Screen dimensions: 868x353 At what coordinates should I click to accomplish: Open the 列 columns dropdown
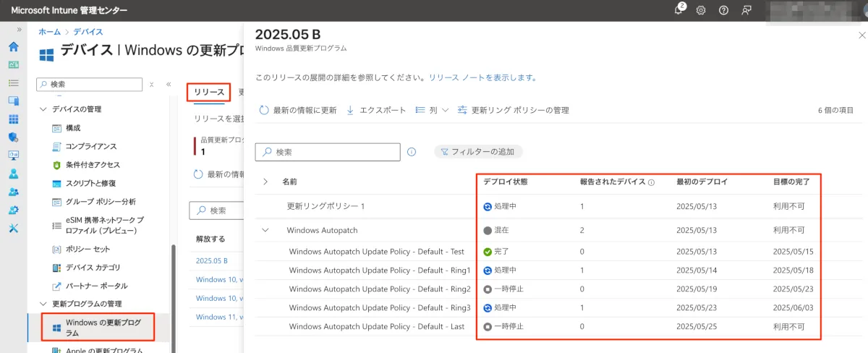(x=433, y=110)
